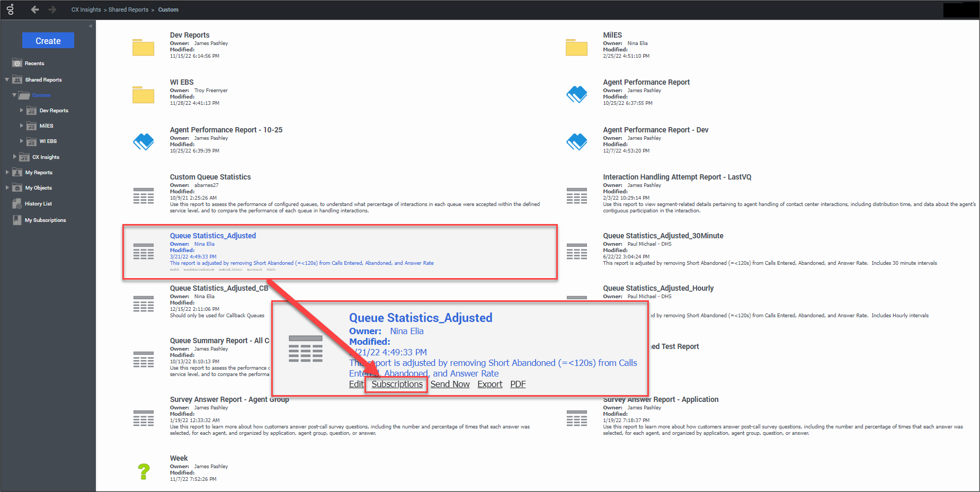Click the Send Now link
Viewport: 980px width, 492px height.
pyautogui.click(x=450, y=384)
